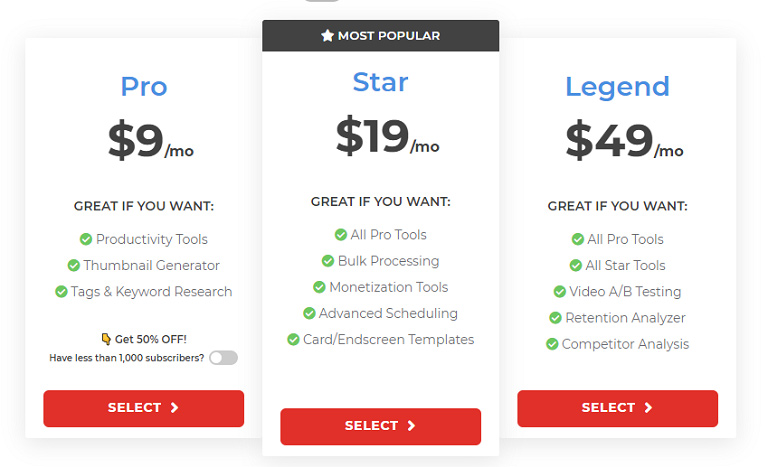Click the checkmark next to Video A/B Testing
The height and width of the screenshot is (467, 768).
click(559, 292)
